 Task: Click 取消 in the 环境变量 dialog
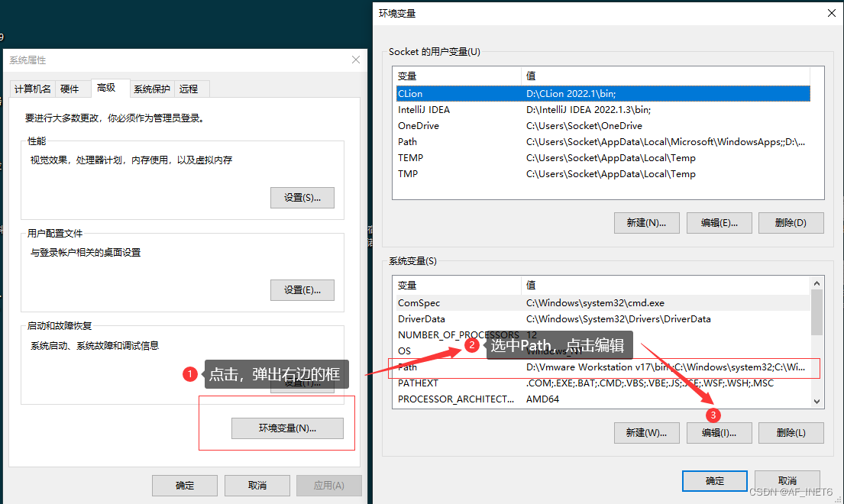pos(787,481)
